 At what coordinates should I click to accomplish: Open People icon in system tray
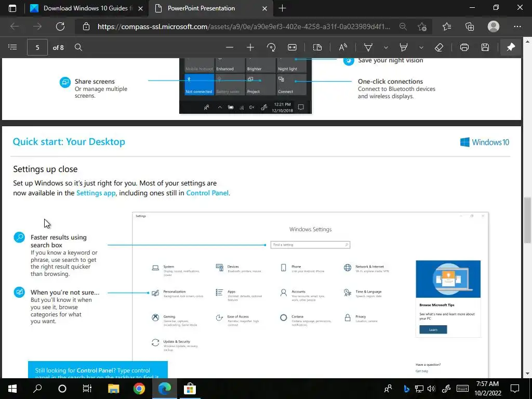click(x=388, y=389)
